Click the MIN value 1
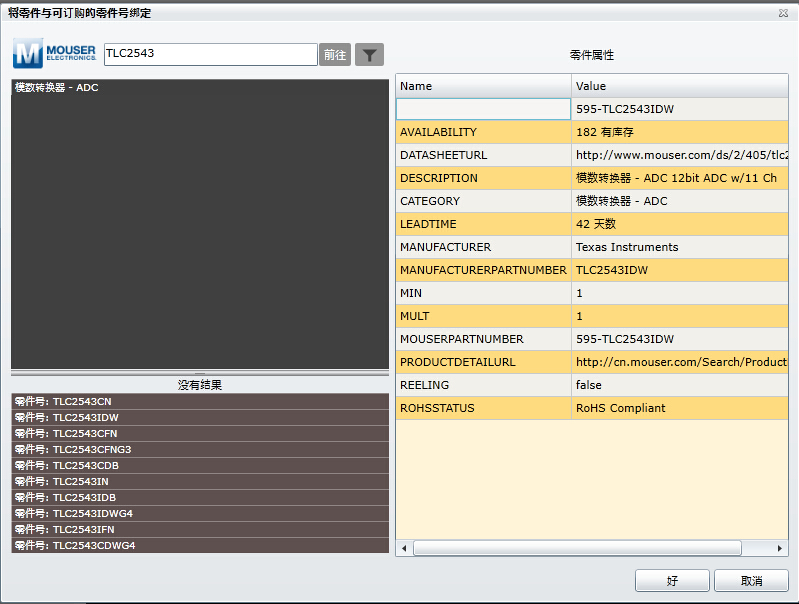799x604 pixels. [x=680, y=293]
